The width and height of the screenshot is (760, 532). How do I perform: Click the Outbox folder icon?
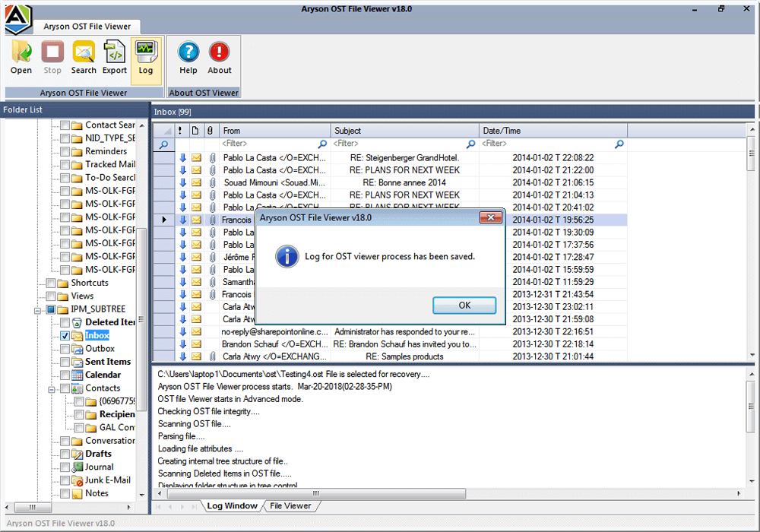(77, 349)
